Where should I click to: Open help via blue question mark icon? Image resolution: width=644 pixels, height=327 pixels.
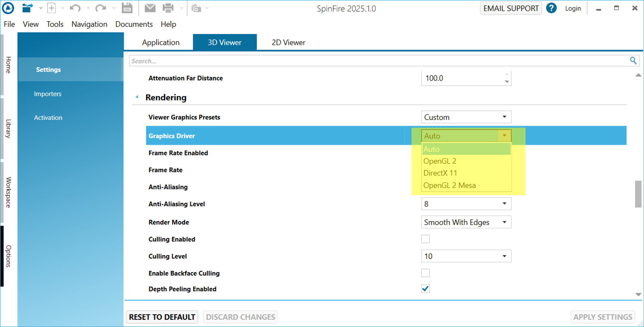point(551,8)
